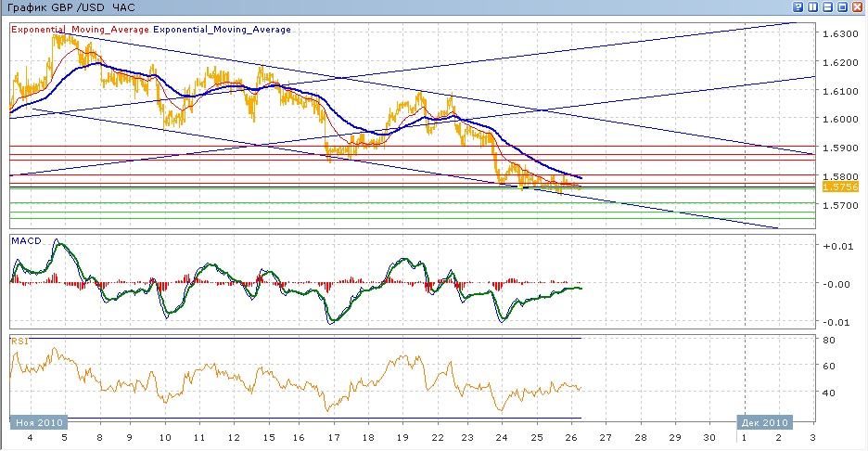Click date label 17 on time axis
The height and width of the screenshot is (451, 868).
tap(333, 438)
